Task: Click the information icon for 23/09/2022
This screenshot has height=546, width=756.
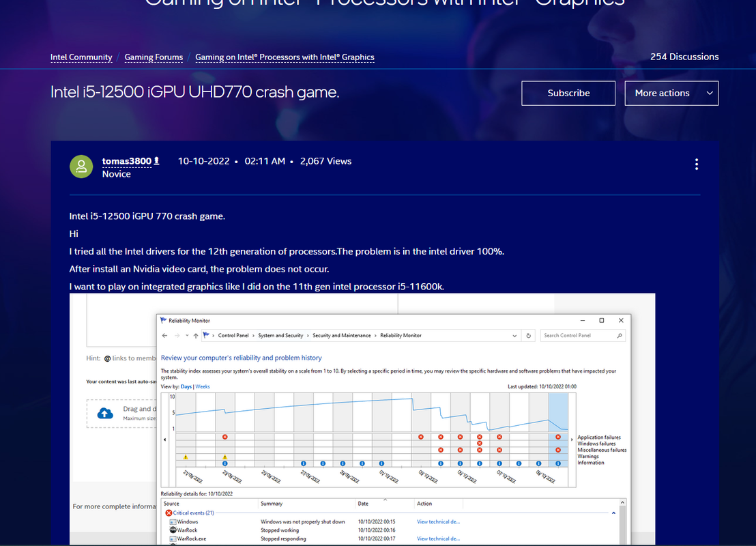Action: coord(225,463)
